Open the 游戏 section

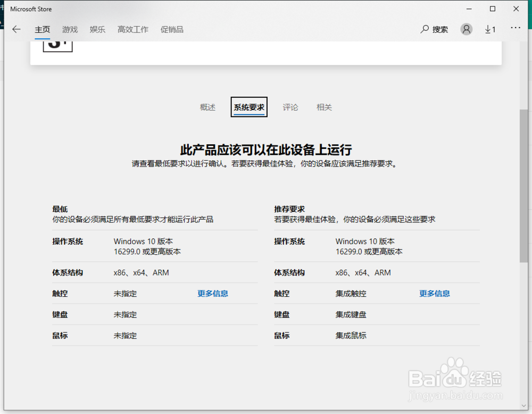[x=70, y=29]
